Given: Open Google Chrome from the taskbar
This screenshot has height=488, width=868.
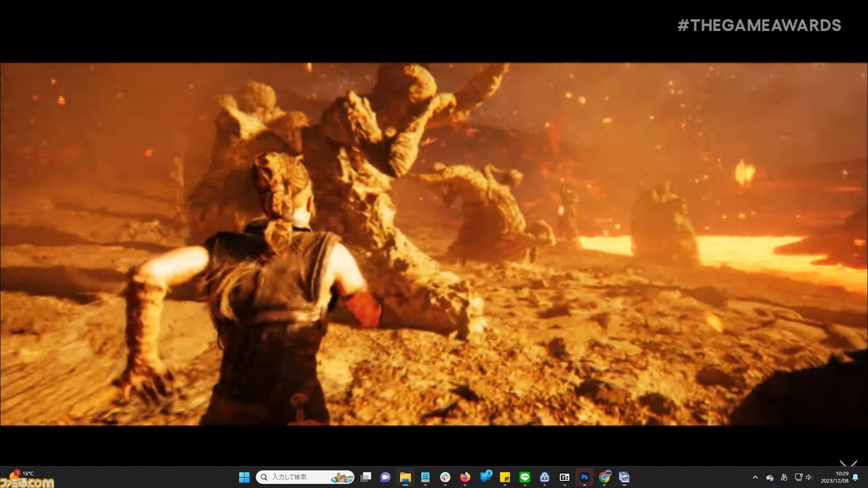Looking at the screenshot, I should [x=604, y=477].
